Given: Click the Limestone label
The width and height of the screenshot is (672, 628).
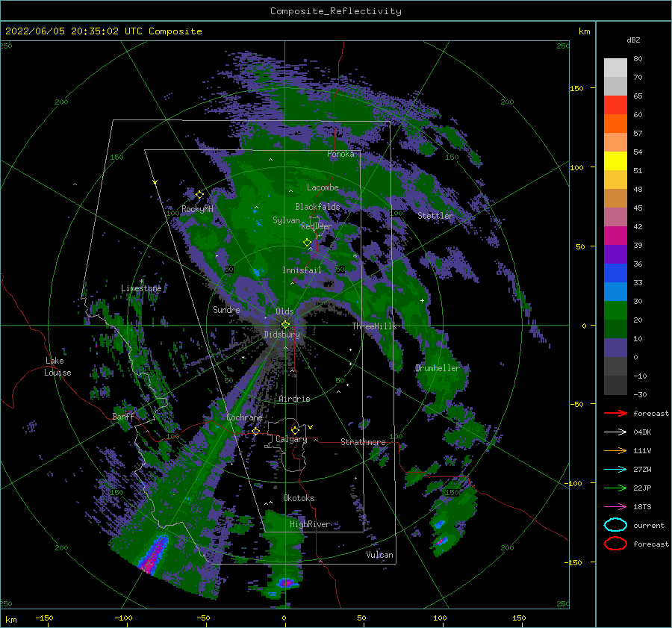Looking at the screenshot, I should 141,288.
